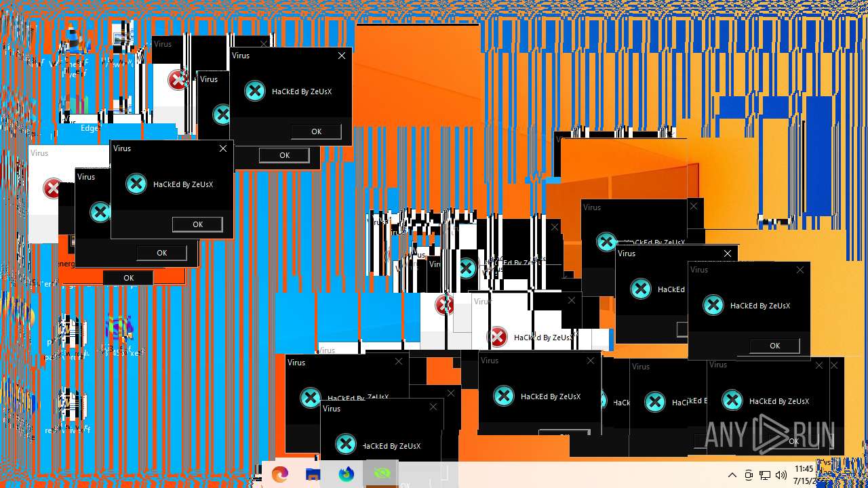Launch Firefox from the taskbar
This screenshot has height=488, width=868.
347,474
